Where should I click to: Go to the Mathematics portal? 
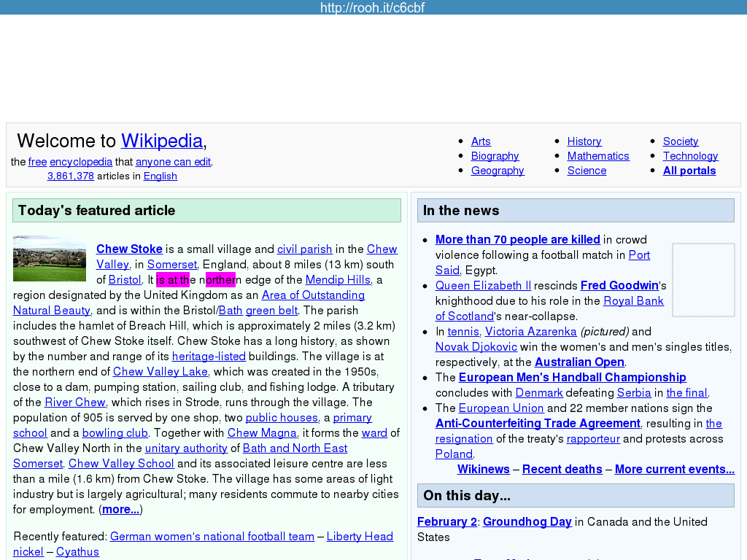tap(598, 156)
